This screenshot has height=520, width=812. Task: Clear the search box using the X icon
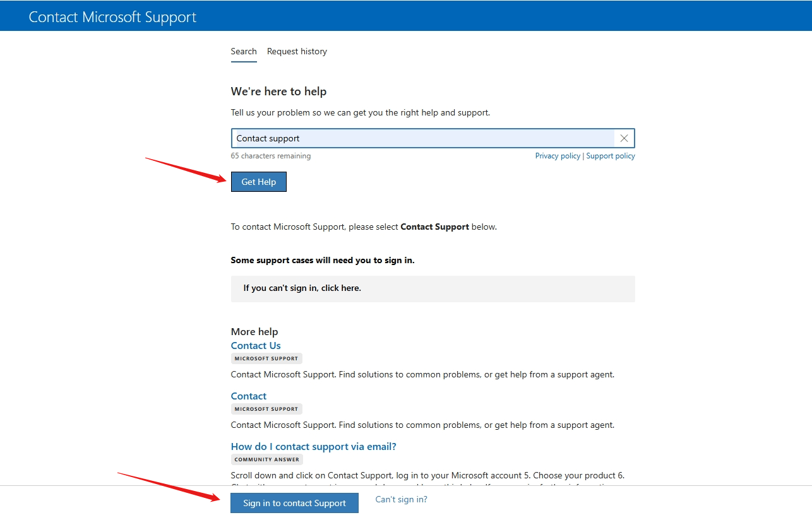(624, 138)
